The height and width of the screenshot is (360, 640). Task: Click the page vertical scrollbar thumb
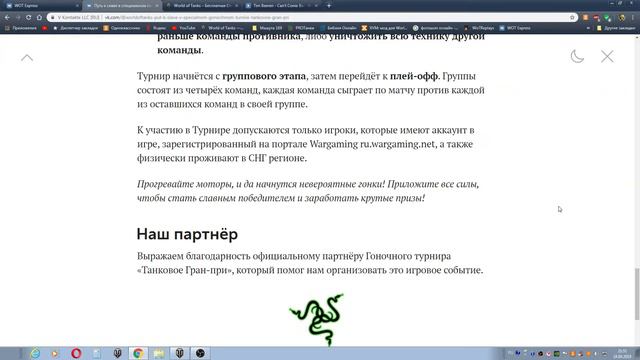tap(637, 294)
